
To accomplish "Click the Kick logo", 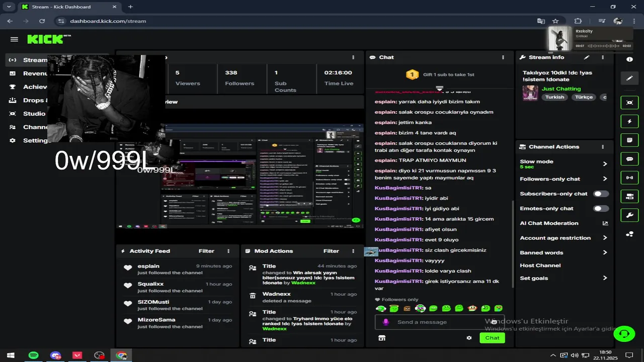I will coord(49,39).
